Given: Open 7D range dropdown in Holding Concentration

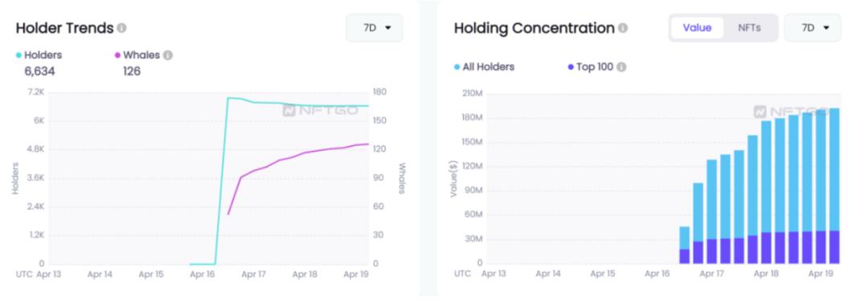Looking at the screenshot, I should click(x=813, y=27).
